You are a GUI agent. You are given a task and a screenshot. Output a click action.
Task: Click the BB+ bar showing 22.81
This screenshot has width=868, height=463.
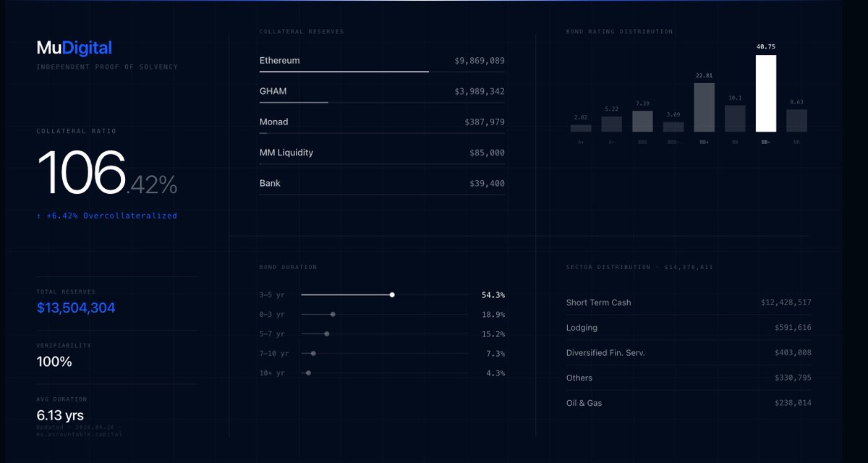pos(704,107)
